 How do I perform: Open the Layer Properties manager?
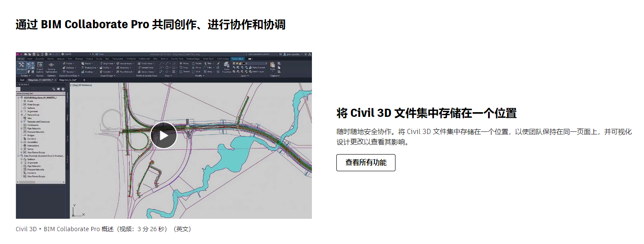point(227,67)
